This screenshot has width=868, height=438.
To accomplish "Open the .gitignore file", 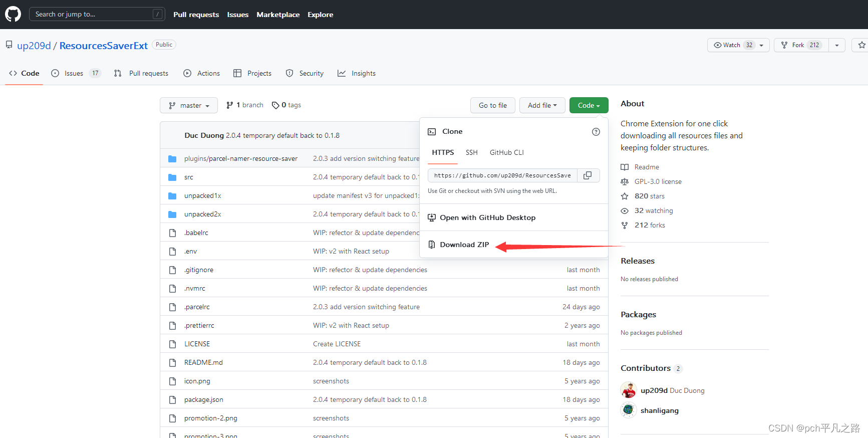I will click(199, 270).
